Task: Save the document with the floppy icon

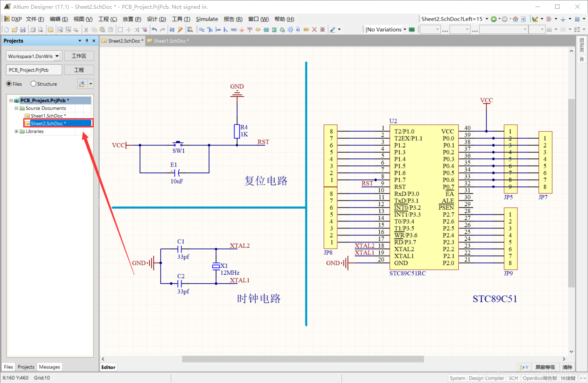Action: [23, 29]
